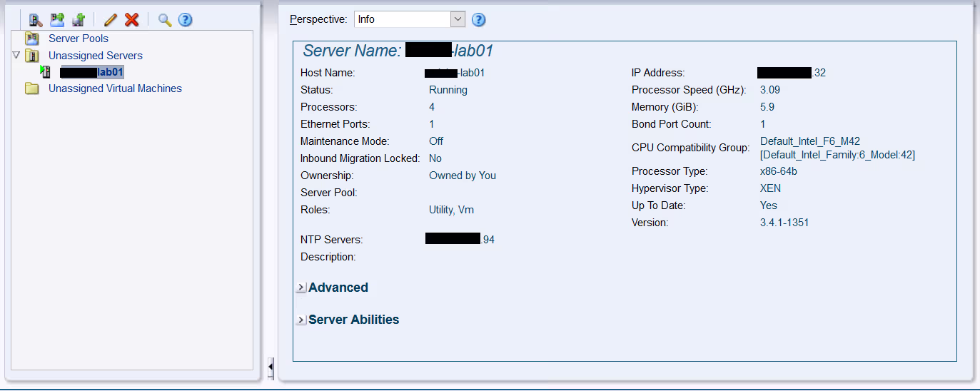
Task: Expand the Server Abilities section
Action: click(x=301, y=320)
